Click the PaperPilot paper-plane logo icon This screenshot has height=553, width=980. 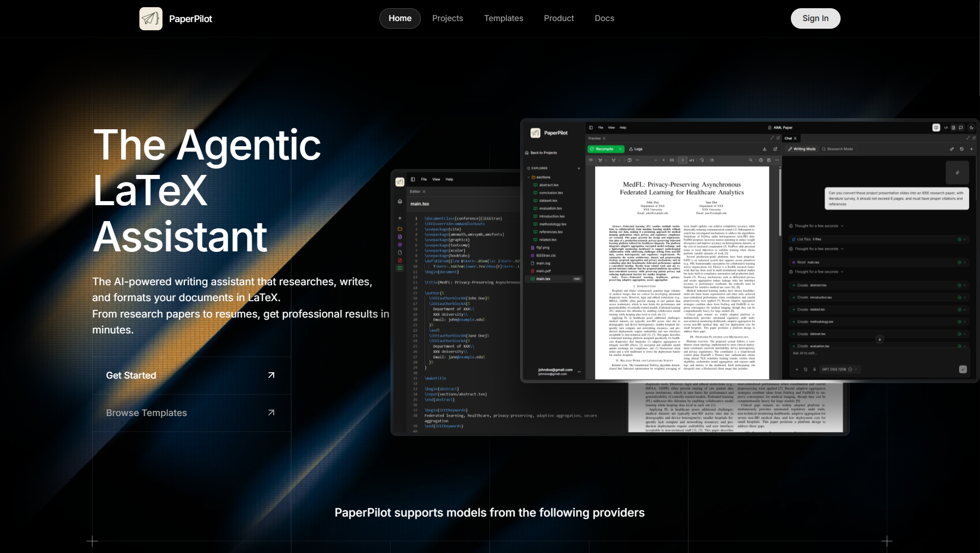tap(151, 18)
